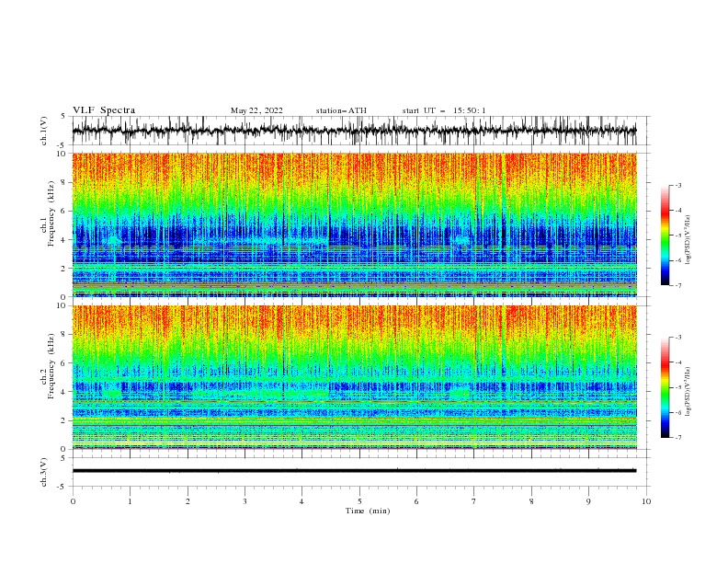This screenshot has width=728, height=563.
Task: Click the "0" label on the time axis
Action: (73, 501)
